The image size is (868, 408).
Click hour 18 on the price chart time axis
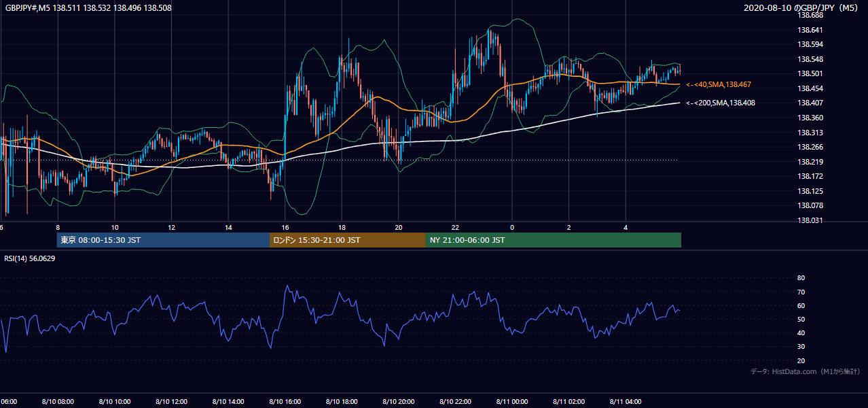pos(342,227)
